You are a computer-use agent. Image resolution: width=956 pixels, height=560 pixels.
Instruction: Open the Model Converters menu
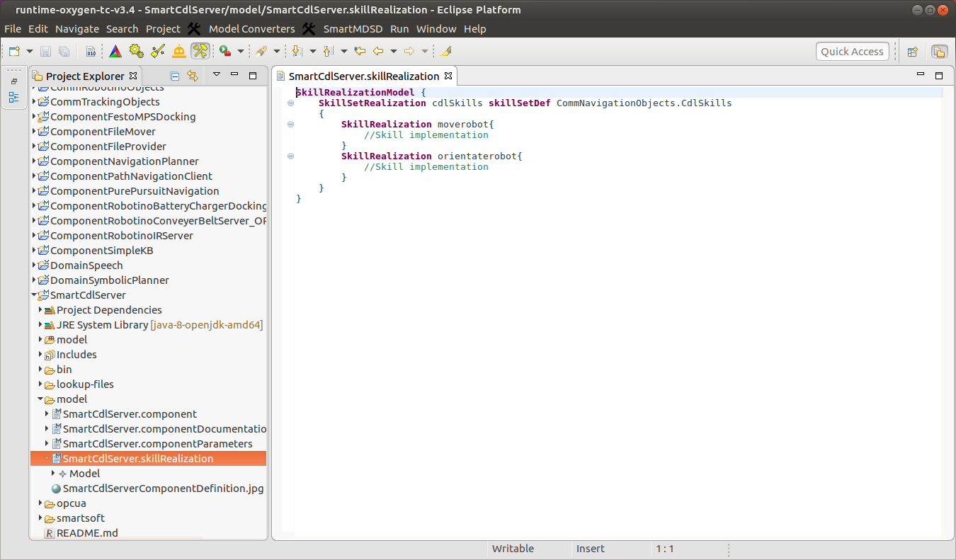[x=251, y=29]
